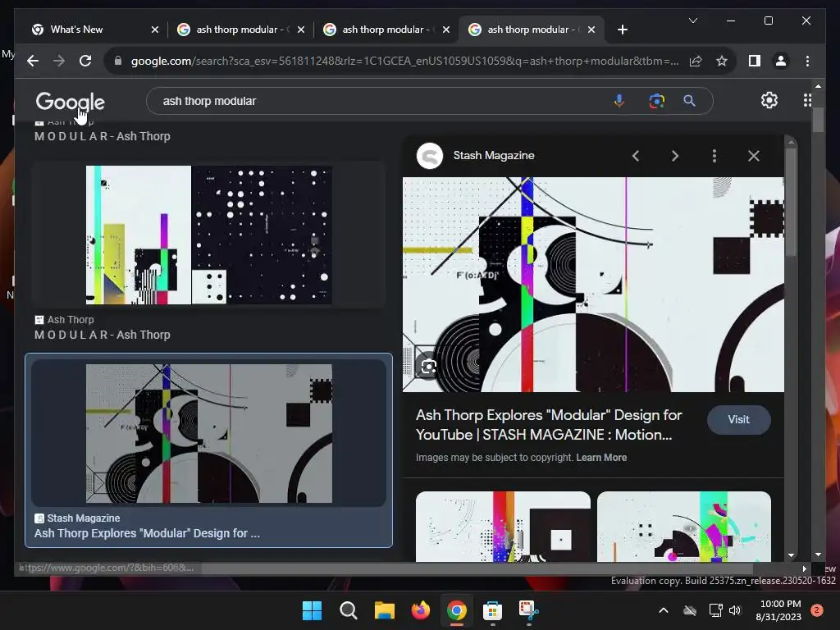Open File Explorer from the taskbar
This screenshot has width=840, height=630.
point(384,610)
